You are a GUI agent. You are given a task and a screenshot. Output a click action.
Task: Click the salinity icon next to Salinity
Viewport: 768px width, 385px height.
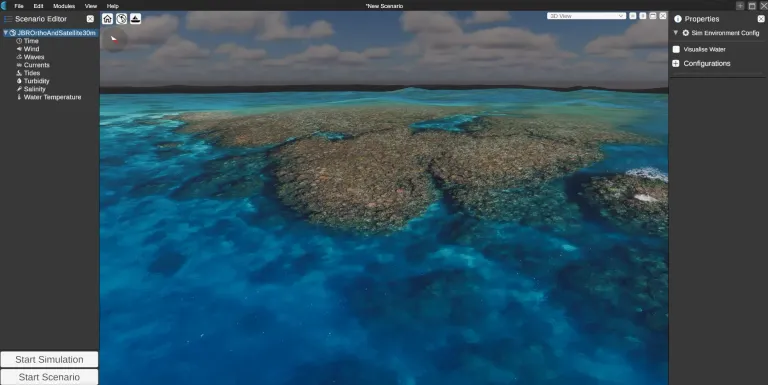[x=19, y=89]
